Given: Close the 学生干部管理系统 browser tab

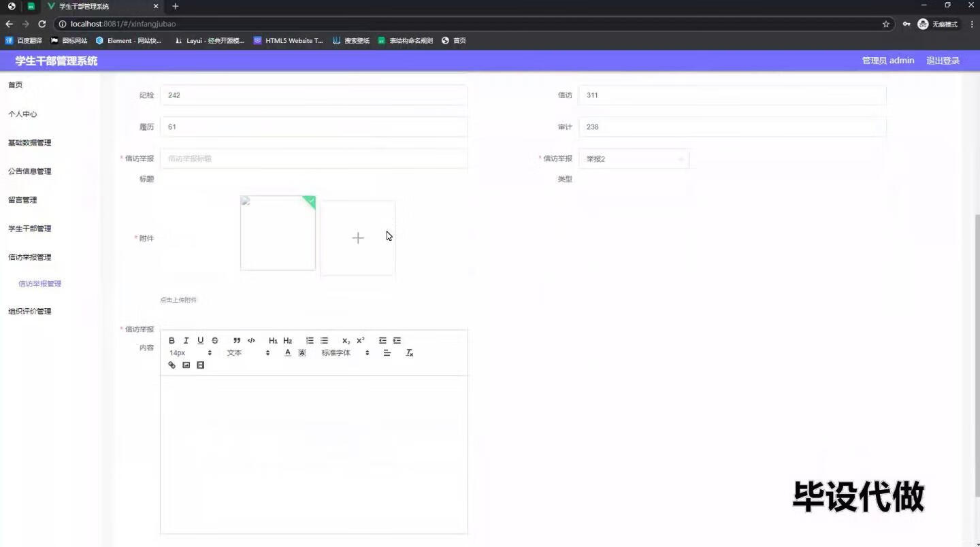Looking at the screenshot, I should [156, 6].
